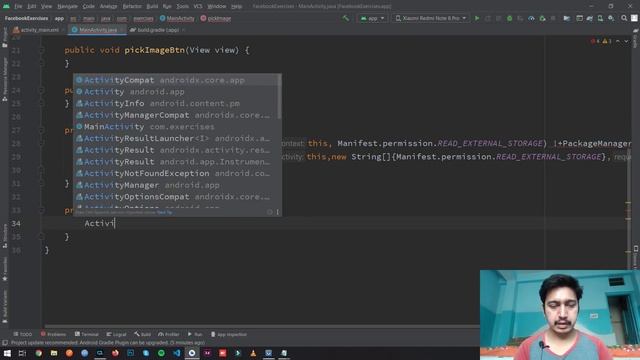Screen dimensions: 640x360
Task: Open Spotify from the taskbar
Action: click(x=161, y=353)
